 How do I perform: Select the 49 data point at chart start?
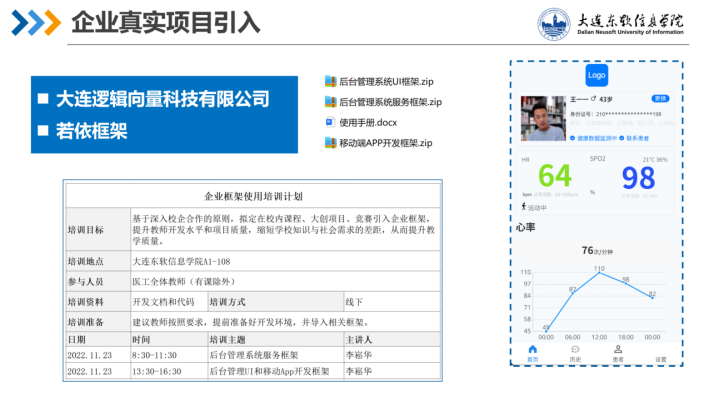point(546,331)
